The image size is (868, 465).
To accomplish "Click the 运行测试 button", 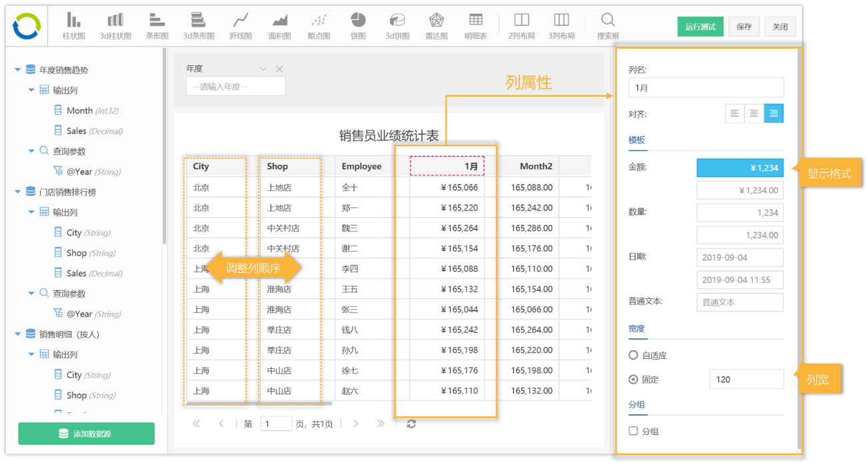I will [700, 27].
